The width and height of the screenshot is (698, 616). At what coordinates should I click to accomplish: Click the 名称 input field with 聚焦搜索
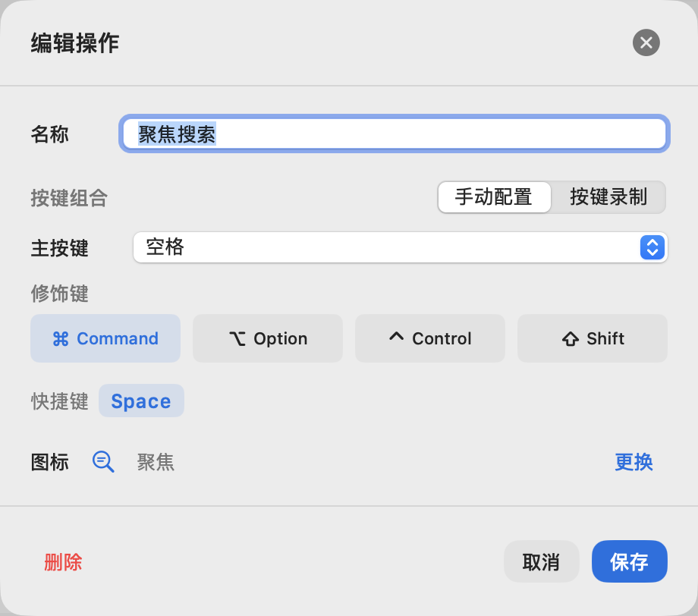click(395, 134)
